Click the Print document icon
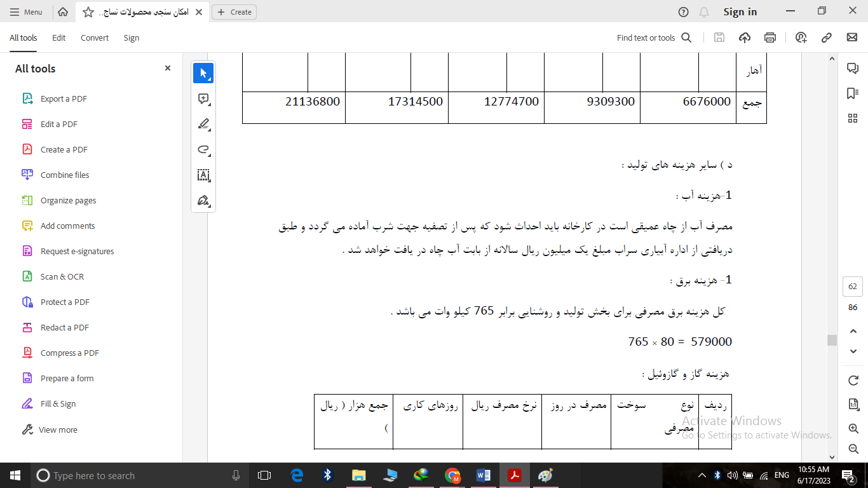868x488 pixels. (770, 37)
